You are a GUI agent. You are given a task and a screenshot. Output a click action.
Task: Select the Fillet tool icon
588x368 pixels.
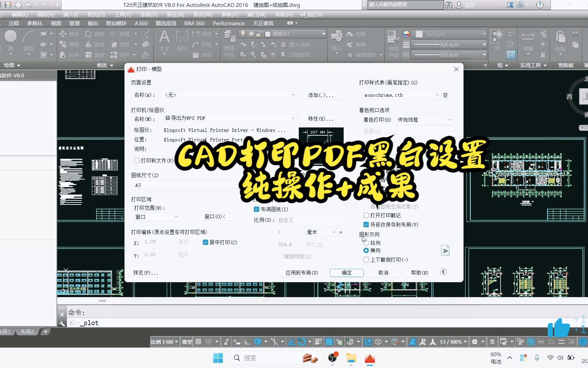(114, 44)
